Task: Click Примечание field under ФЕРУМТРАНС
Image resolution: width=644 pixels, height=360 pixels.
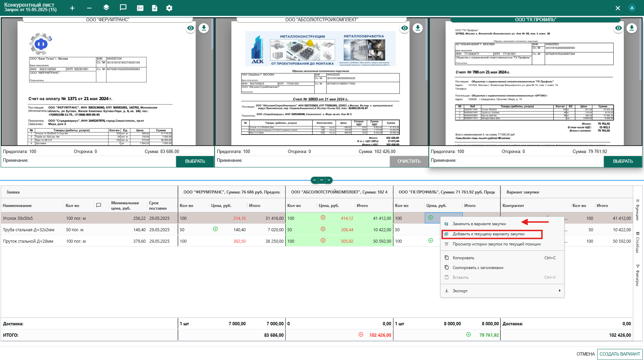Action: click(89, 161)
